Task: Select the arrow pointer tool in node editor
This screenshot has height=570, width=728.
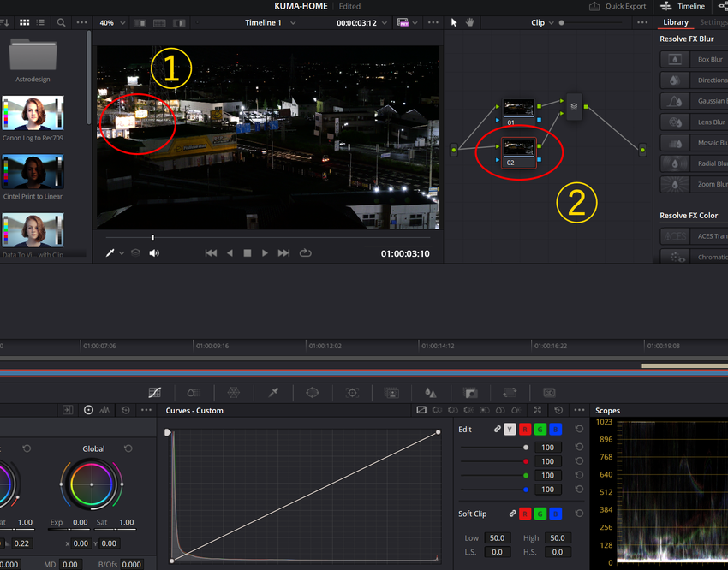Action: 454,22
